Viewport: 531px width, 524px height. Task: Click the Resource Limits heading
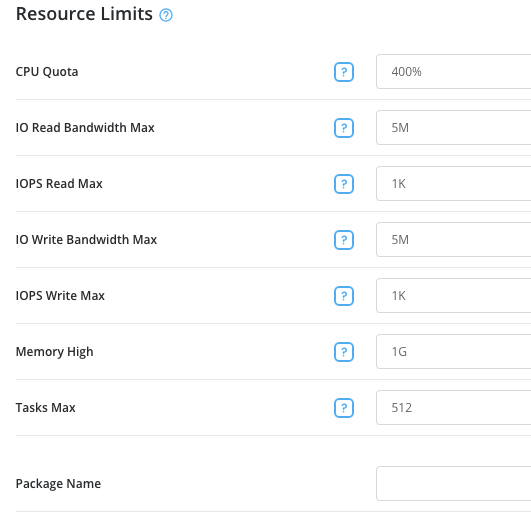[84, 14]
